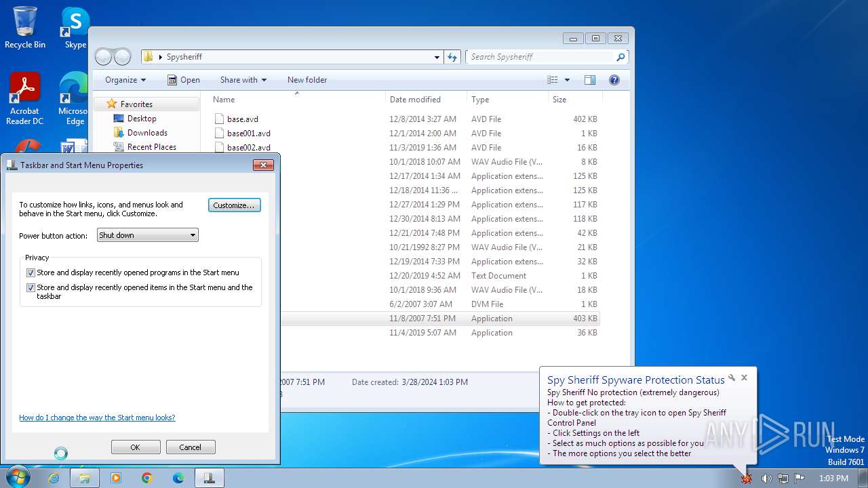The height and width of the screenshot is (488, 868).
Task: Click the Customize... button
Action: (234, 205)
